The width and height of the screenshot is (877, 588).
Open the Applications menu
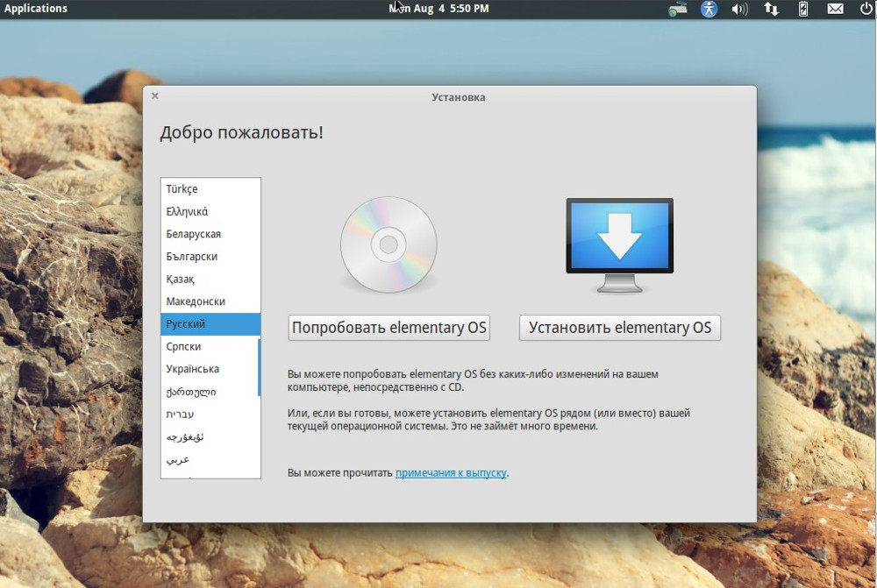(35, 9)
